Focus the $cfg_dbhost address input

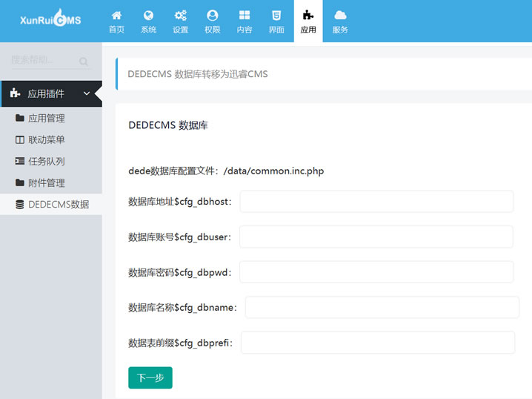(376, 202)
